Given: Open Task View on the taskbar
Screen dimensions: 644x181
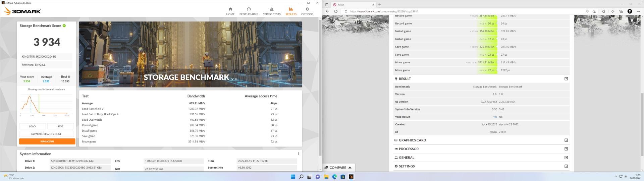Looking at the screenshot, I should point(309,177).
